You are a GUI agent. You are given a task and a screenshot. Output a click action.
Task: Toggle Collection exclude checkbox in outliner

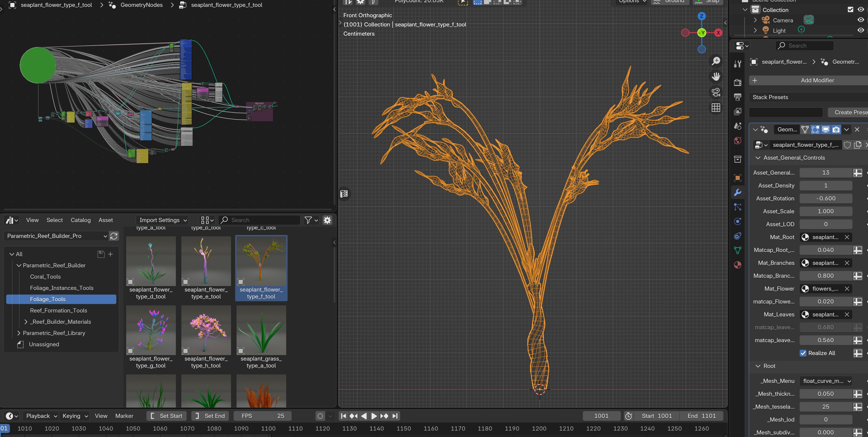[850, 9]
